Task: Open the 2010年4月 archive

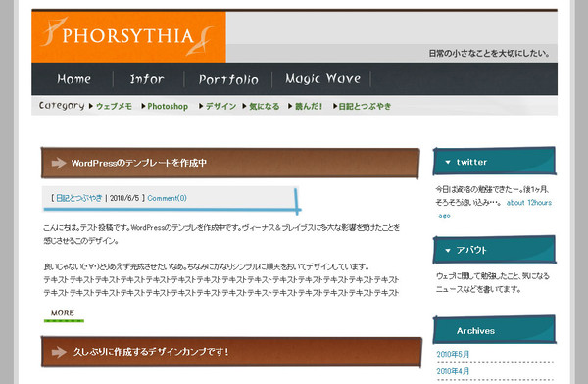Action: click(453, 371)
